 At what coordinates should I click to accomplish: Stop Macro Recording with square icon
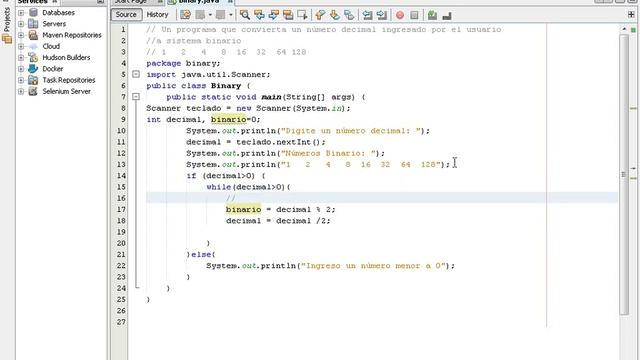414,15
